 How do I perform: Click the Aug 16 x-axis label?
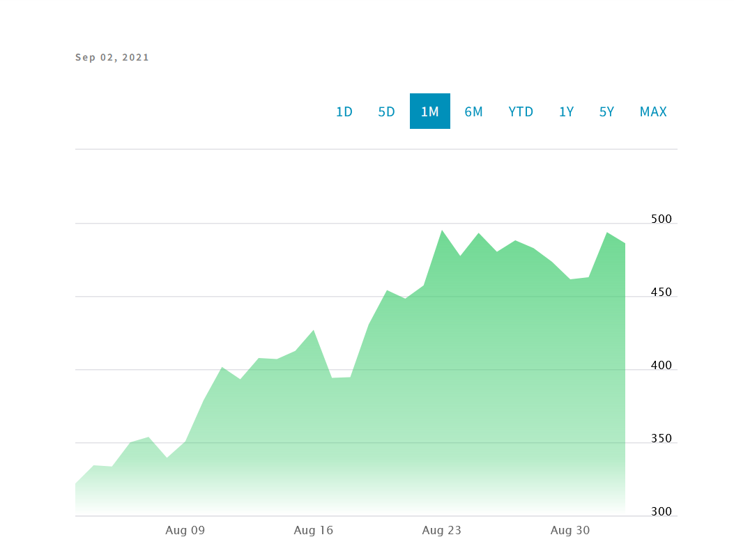point(313,531)
